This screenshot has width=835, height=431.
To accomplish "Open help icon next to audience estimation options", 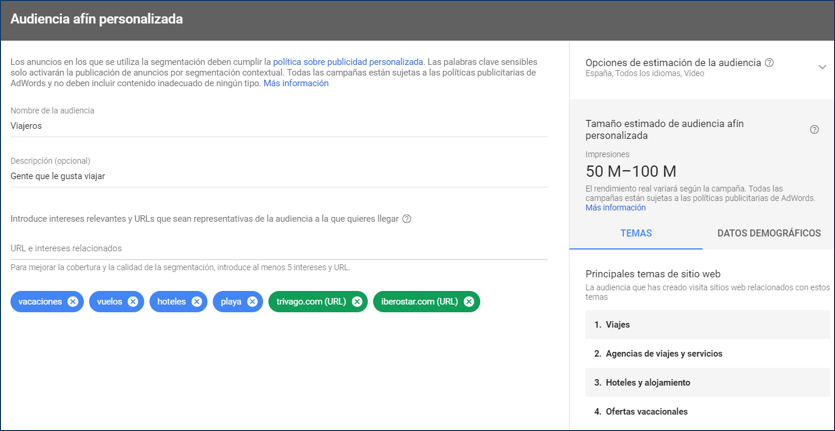I will tap(769, 63).
